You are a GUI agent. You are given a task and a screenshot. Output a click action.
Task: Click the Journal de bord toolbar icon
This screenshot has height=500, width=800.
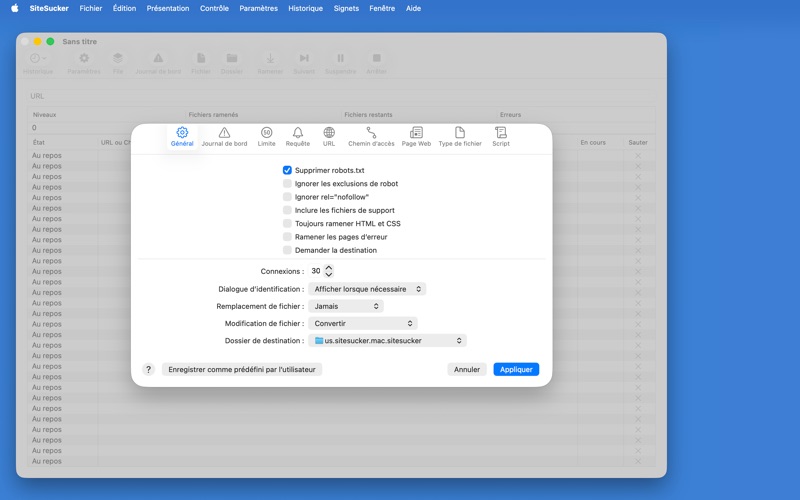158,58
